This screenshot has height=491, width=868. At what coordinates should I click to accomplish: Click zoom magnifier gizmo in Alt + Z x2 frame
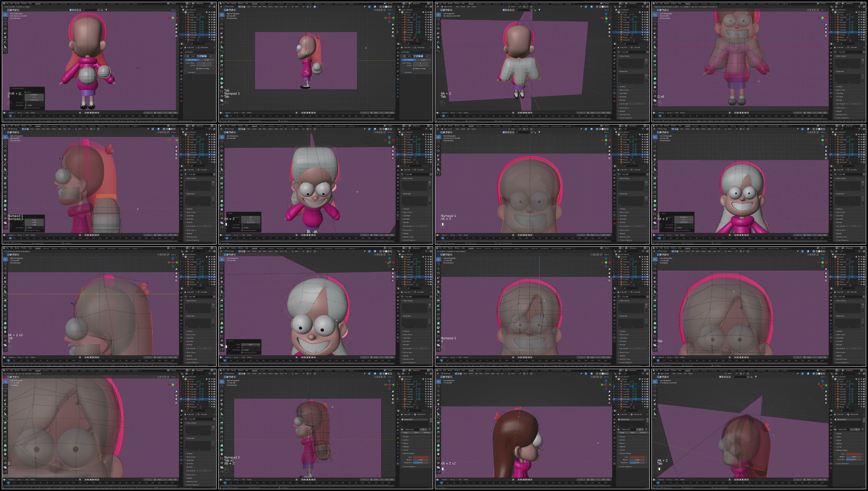tap(610, 392)
